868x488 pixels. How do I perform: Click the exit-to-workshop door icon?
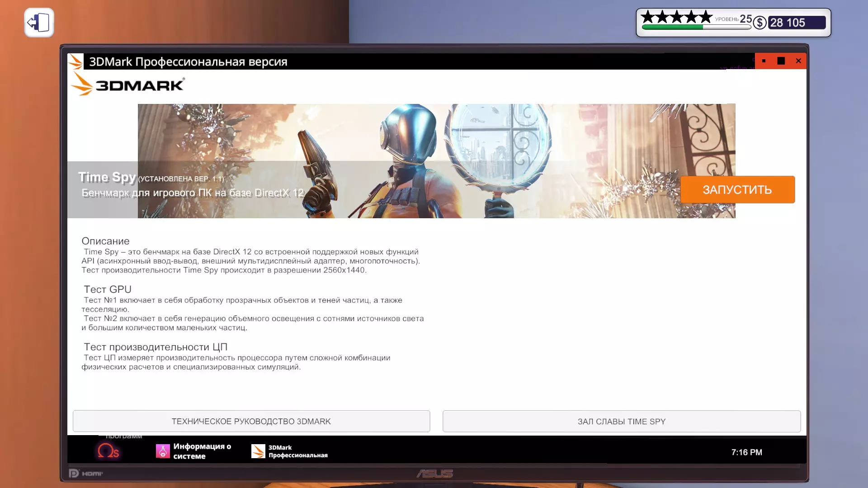tap(39, 23)
